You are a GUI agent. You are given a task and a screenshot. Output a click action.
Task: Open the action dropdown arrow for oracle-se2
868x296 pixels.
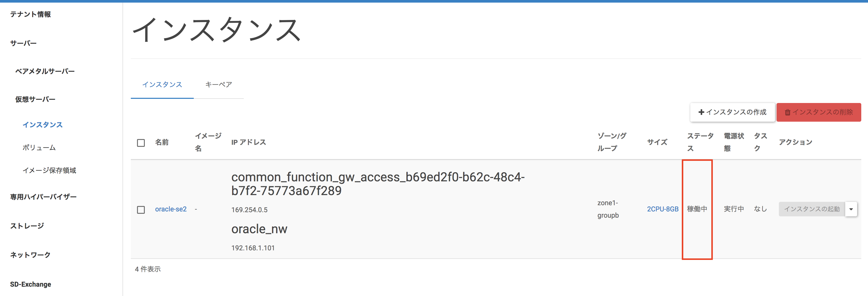851,209
